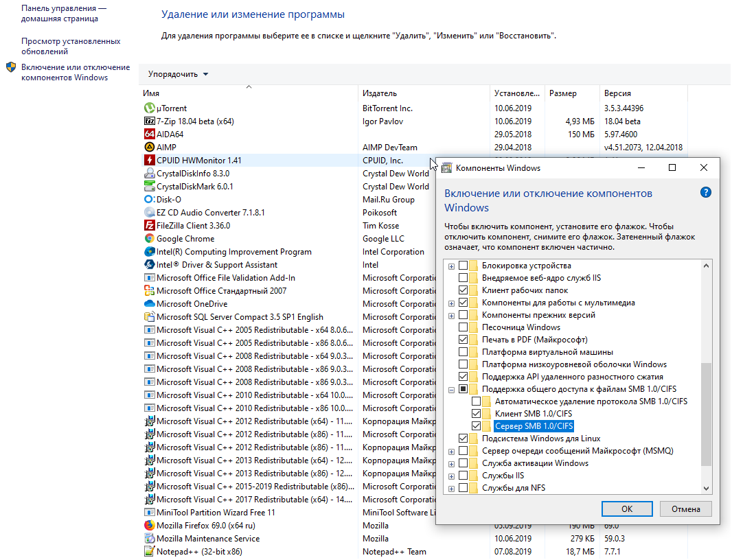The height and width of the screenshot is (560, 732).
Task: Select the AIMP player icon
Action: pos(150,148)
